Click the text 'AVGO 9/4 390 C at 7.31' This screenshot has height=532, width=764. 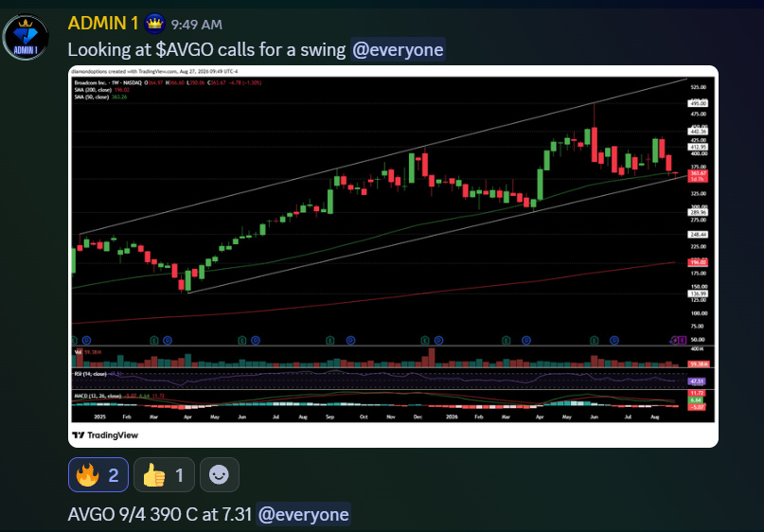160,514
